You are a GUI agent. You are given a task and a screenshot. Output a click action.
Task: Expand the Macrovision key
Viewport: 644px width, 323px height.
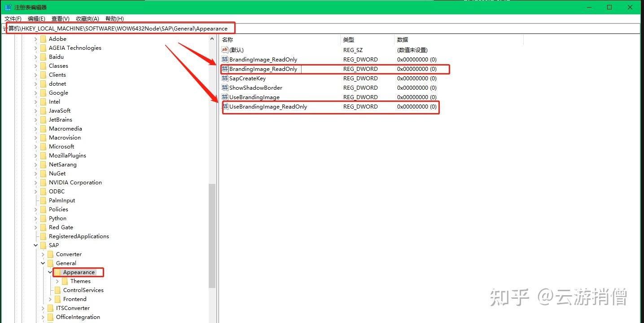[x=36, y=138]
